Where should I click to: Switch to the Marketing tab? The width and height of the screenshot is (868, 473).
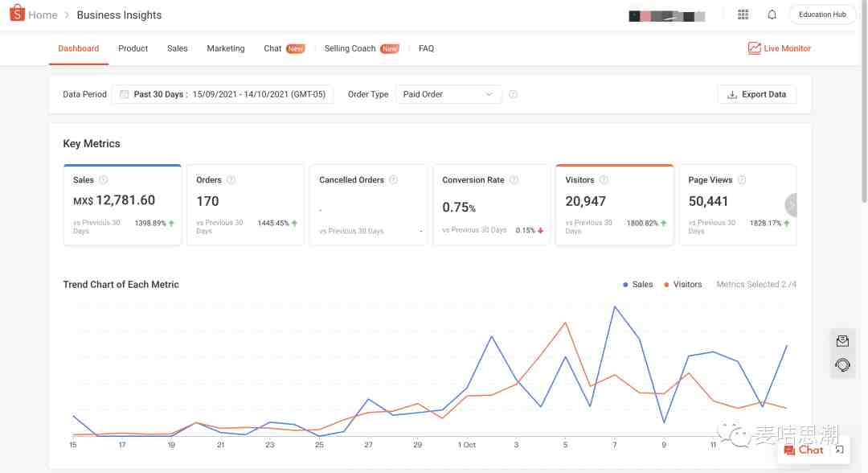(225, 48)
